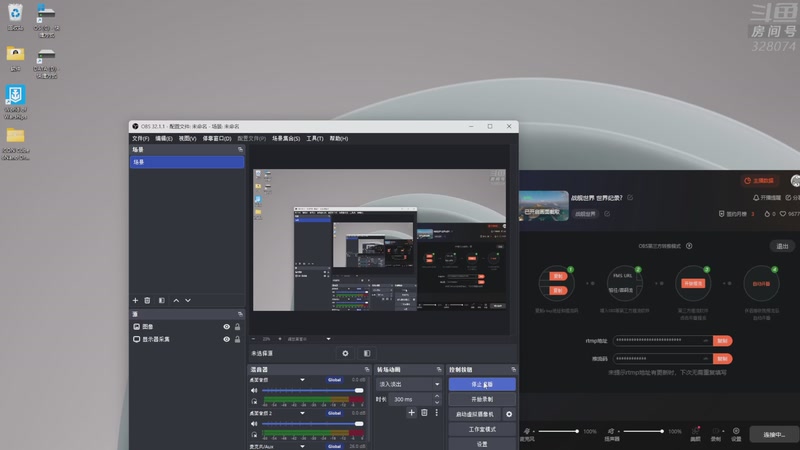Open the World of Warships desktop shortcut
This screenshot has height=450, width=800.
[15, 102]
